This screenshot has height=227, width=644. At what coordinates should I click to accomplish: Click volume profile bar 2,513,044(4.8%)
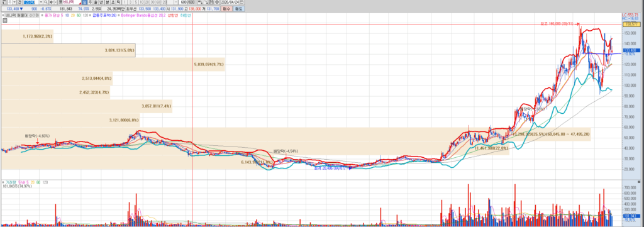tap(57, 79)
